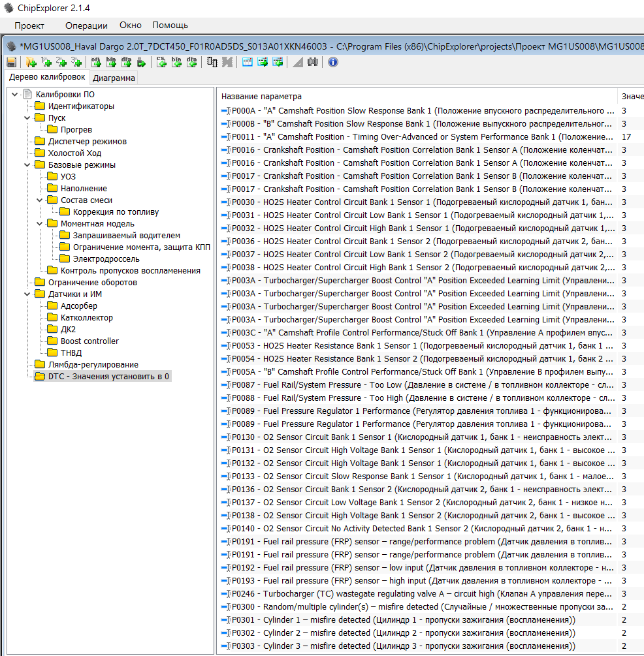Screen dimensions: 644x656
Task: Collapse the Моментная модель branch
Action: [39, 224]
